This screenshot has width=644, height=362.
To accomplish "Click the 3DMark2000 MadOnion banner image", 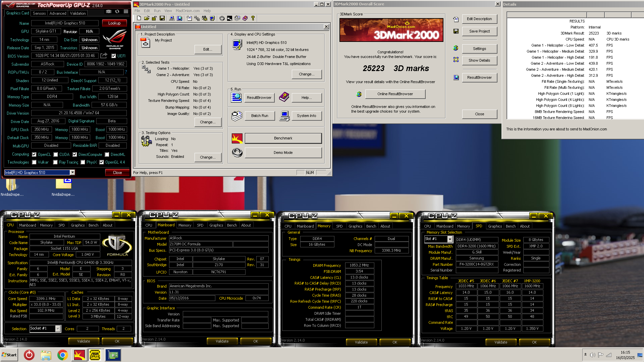I will pos(391,30).
